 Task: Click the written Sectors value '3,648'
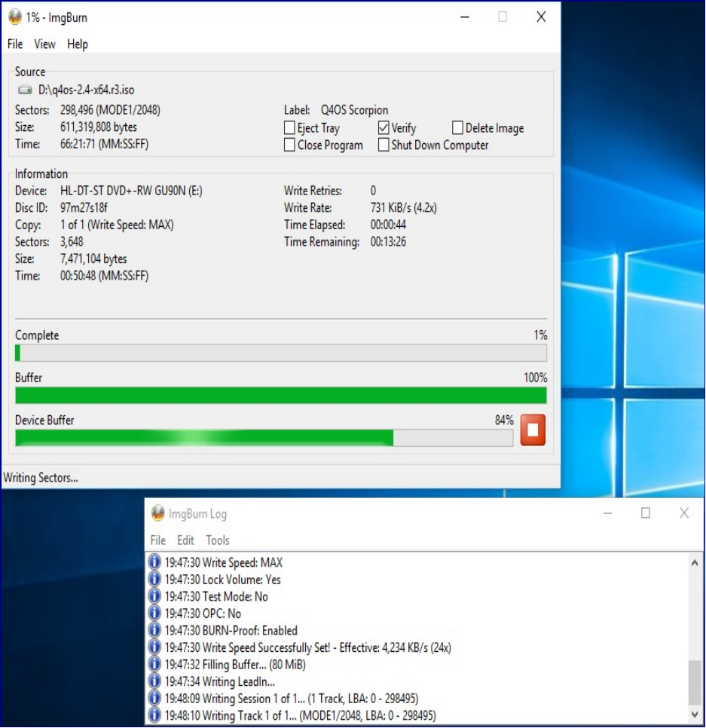(x=72, y=242)
